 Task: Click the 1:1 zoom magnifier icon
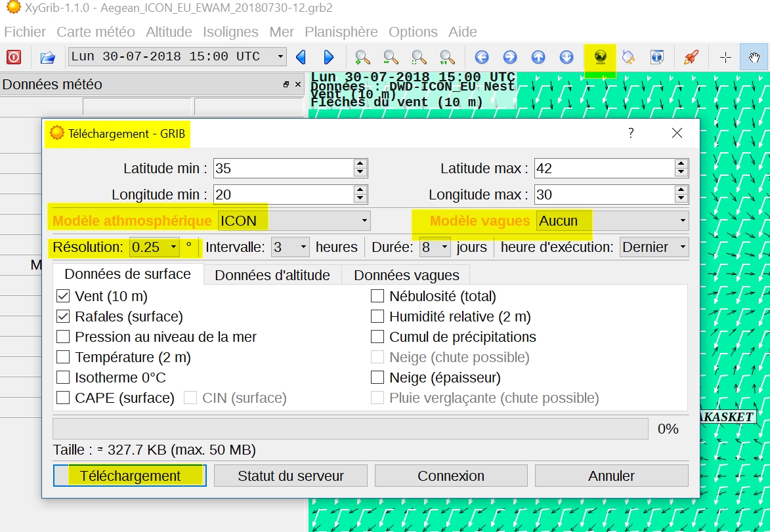coord(448,57)
